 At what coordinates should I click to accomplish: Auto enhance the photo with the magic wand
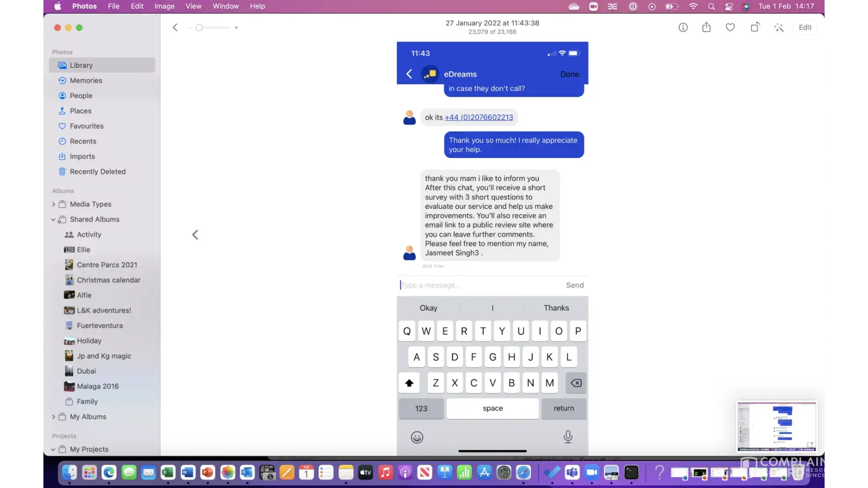tap(779, 27)
